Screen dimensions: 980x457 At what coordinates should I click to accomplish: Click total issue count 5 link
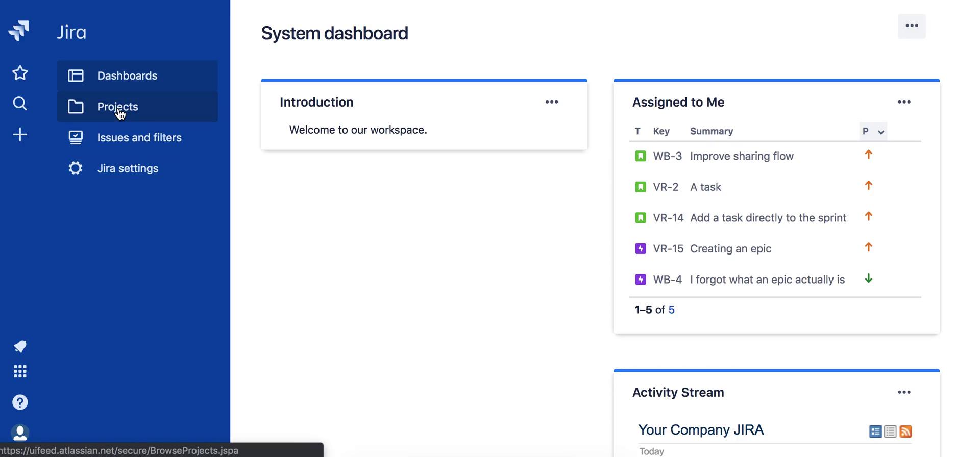(x=671, y=310)
